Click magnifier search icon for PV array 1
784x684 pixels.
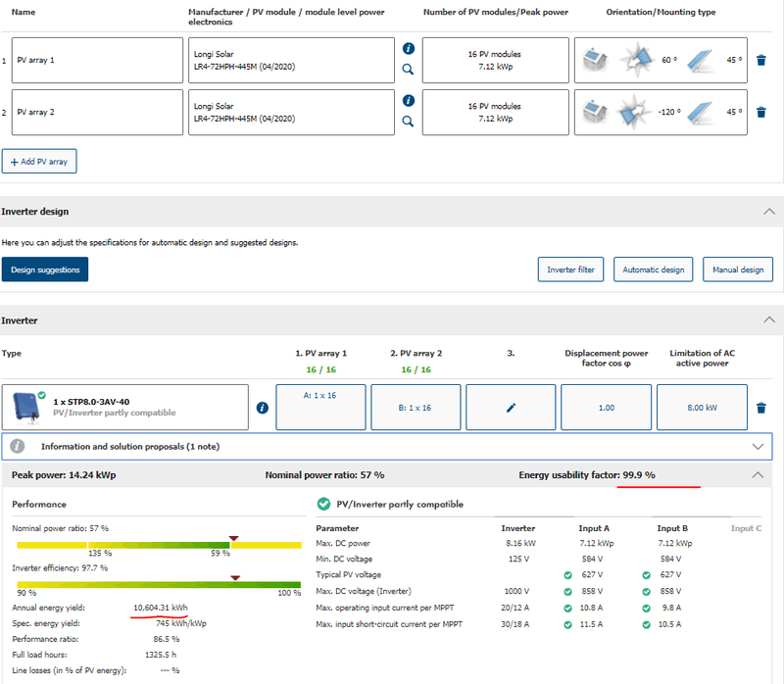[x=409, y=70]
